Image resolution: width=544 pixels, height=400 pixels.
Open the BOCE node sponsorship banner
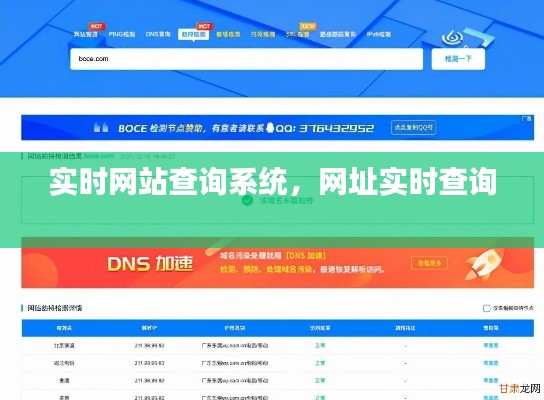pyautogui.click(x=278, y=128)
